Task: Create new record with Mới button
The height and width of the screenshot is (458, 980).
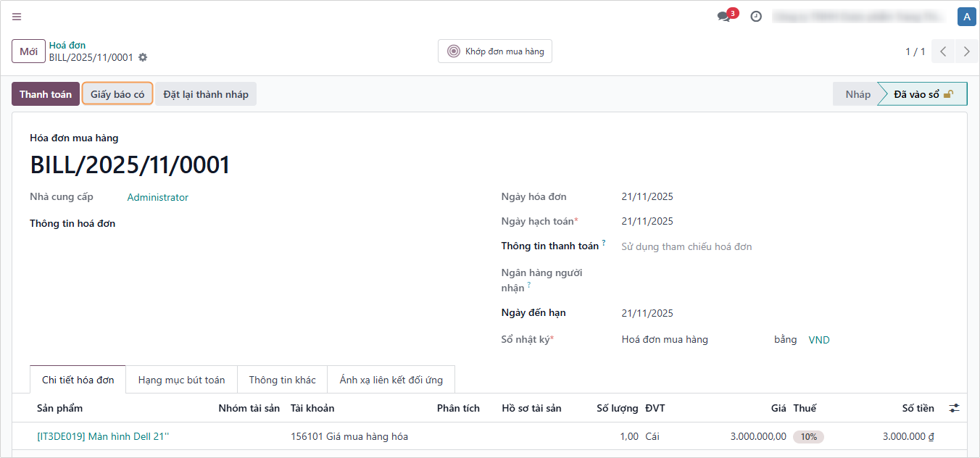Action: pos(29,51)
